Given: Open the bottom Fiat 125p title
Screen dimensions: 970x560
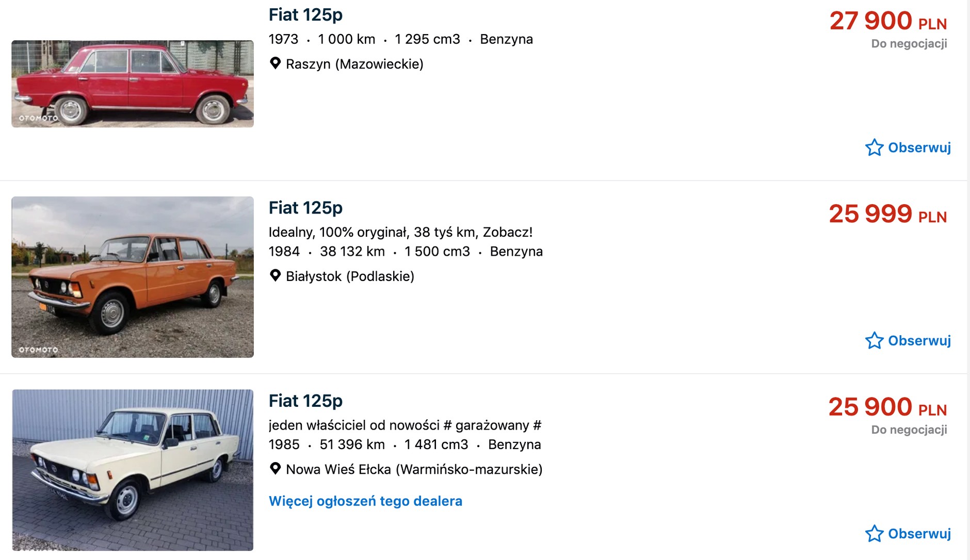Looking at the screenshot, I should tap(305, 401).
